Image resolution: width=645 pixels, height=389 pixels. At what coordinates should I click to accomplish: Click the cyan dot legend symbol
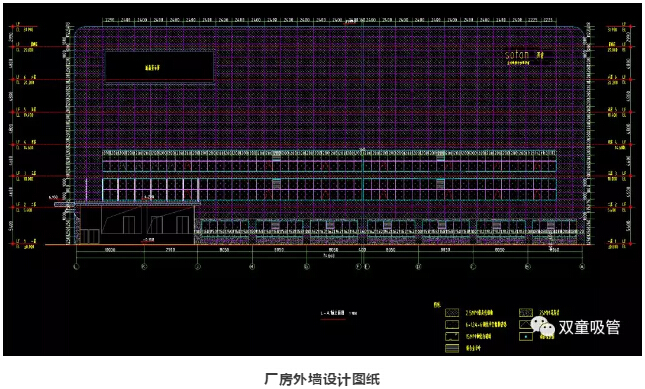point(526,337)
